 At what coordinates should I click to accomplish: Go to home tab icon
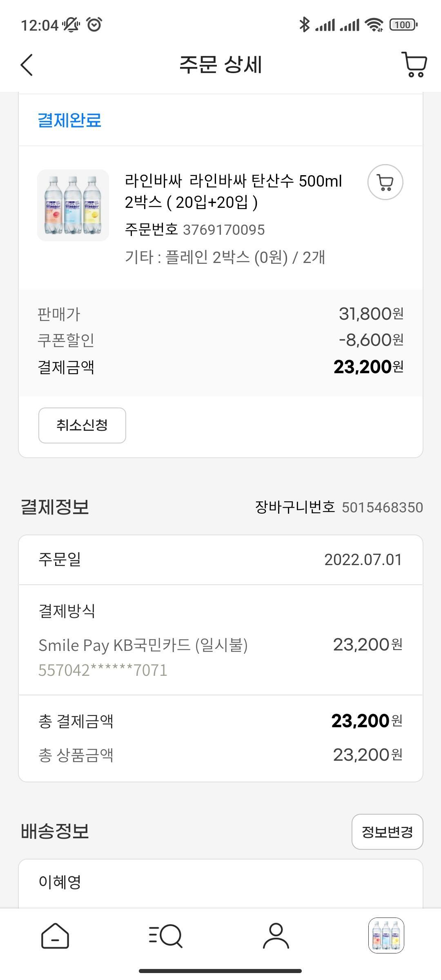click(55, 936)
